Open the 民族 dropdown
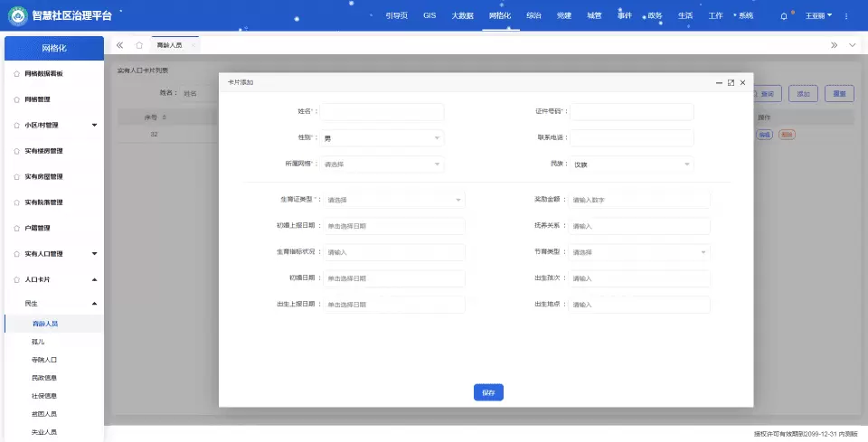868x442 pixels. tap(631, 165)
